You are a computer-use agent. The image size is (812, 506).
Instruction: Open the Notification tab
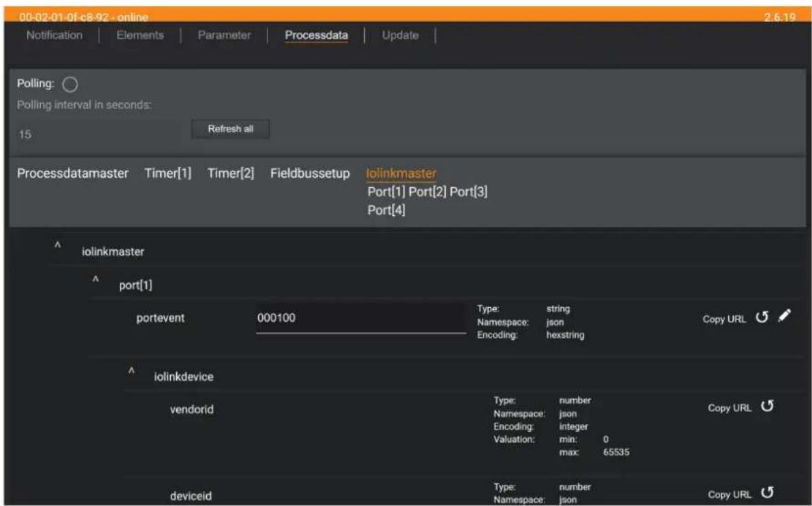(54, 35)
